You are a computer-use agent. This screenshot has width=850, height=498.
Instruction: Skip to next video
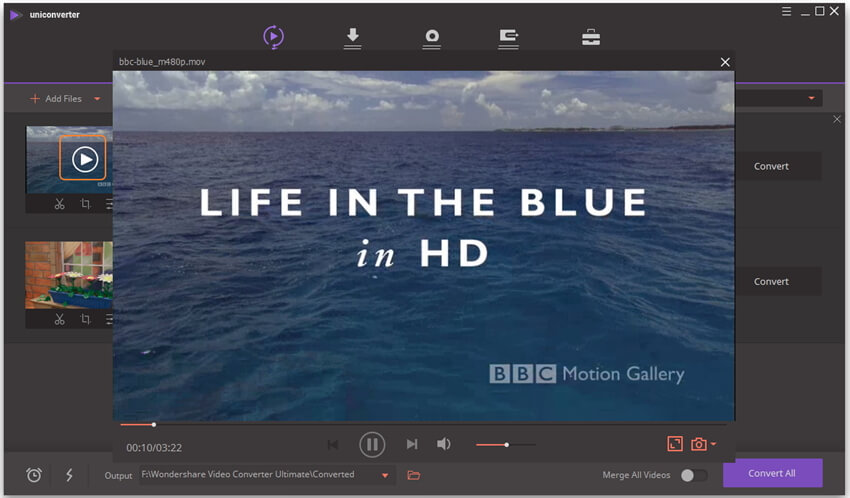pyautogui.click(x=412, y=444)
